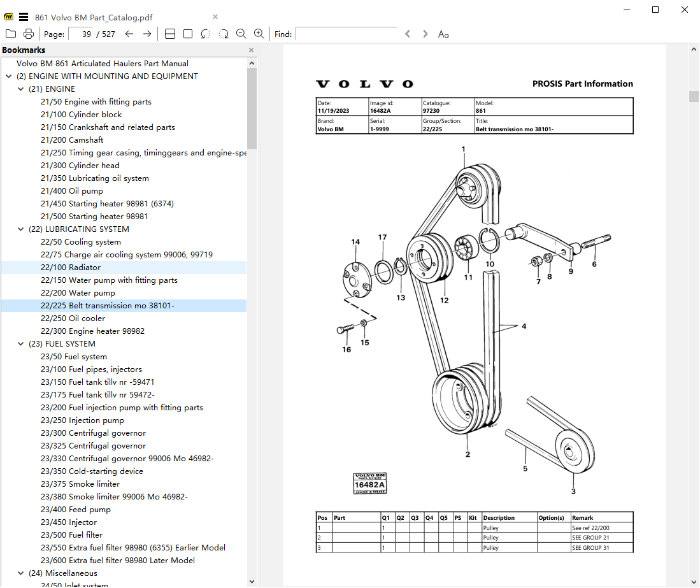Click document scroll up arrow
700x588 pixels.
click(694, 50)
